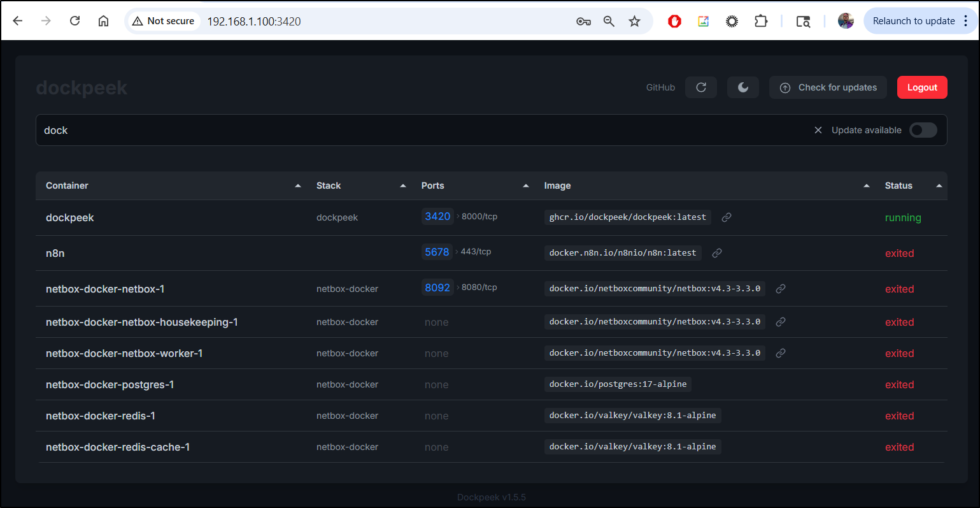
Task: Open image link icon for n8n image
Action: pyautogui.click(x=717, y=253)
